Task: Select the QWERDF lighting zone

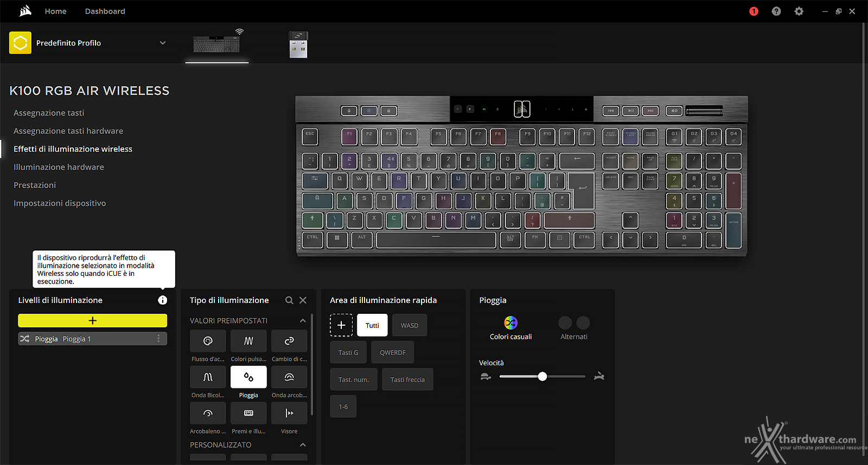Action: 393,352
